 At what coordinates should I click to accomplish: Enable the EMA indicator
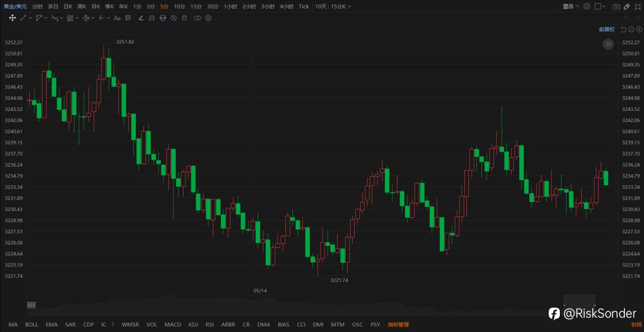[52, 324]
